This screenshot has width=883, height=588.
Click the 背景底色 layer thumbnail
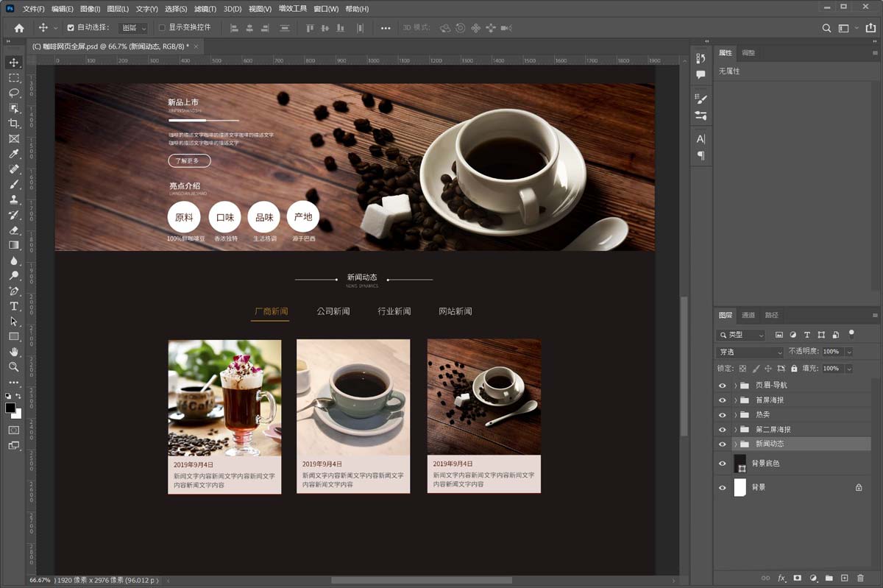coord(740,464)
